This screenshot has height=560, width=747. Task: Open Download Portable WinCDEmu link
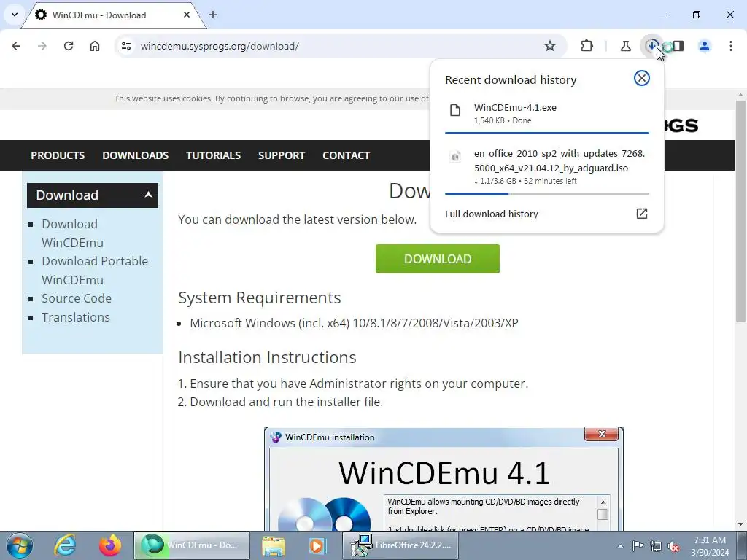(x=95, y=270)
